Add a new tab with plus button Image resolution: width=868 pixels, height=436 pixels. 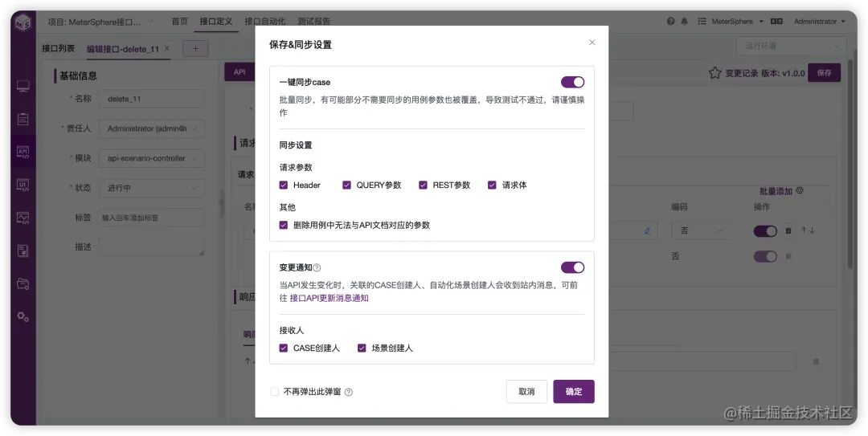[195, 49]
